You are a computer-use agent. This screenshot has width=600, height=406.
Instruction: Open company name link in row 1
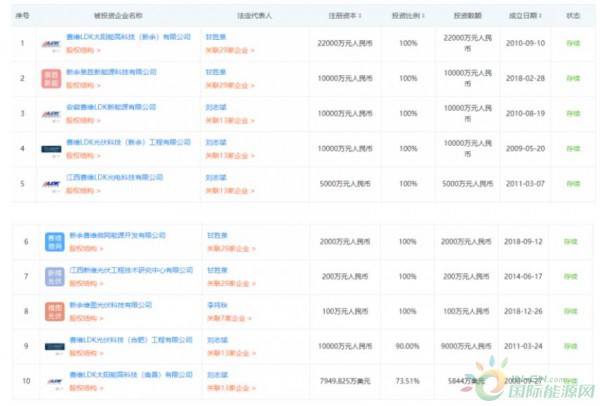click(x=129, y=37)
